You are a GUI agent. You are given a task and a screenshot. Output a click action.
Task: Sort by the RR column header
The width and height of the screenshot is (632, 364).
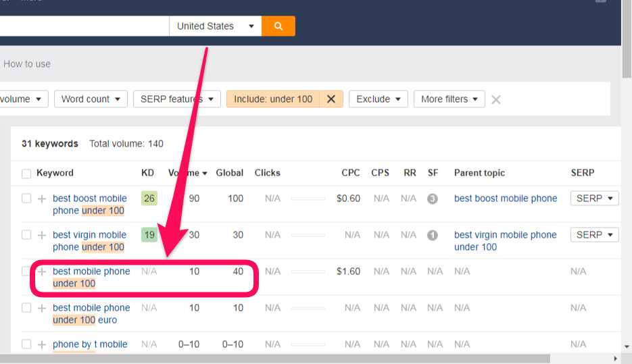pyautogui.click(x=410, y=173)
